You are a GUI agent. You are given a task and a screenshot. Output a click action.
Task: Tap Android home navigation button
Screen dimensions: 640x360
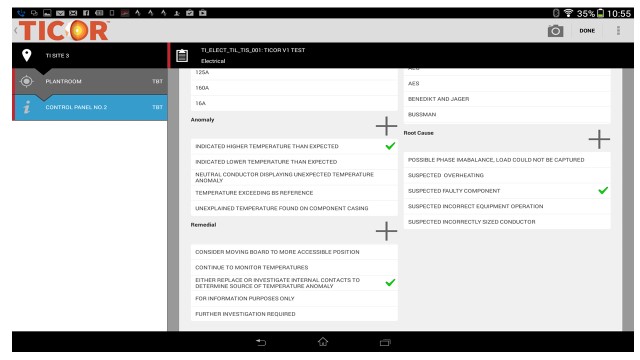click(x=323, y=342)
